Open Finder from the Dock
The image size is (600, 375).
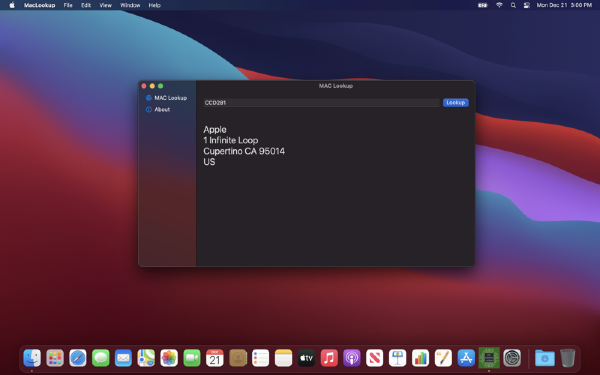click(x=32, y=358)
